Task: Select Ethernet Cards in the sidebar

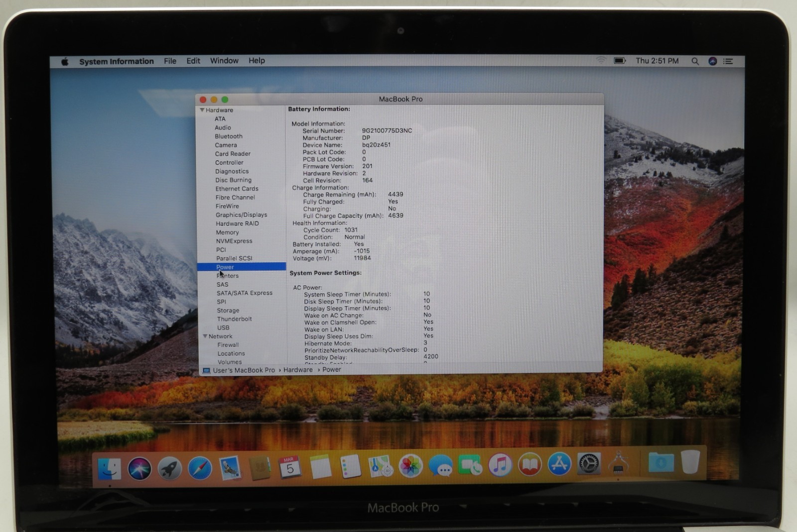Action: tap(237, 189)
